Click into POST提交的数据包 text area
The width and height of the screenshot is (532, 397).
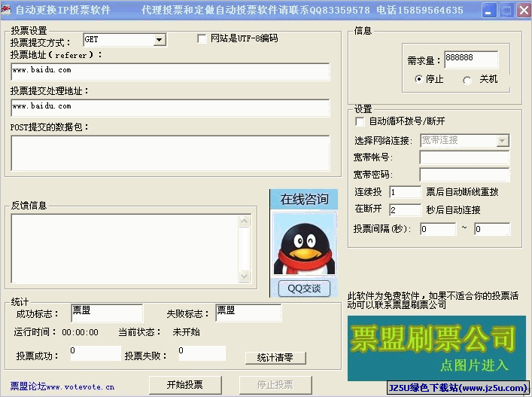[x=170, y=153]
